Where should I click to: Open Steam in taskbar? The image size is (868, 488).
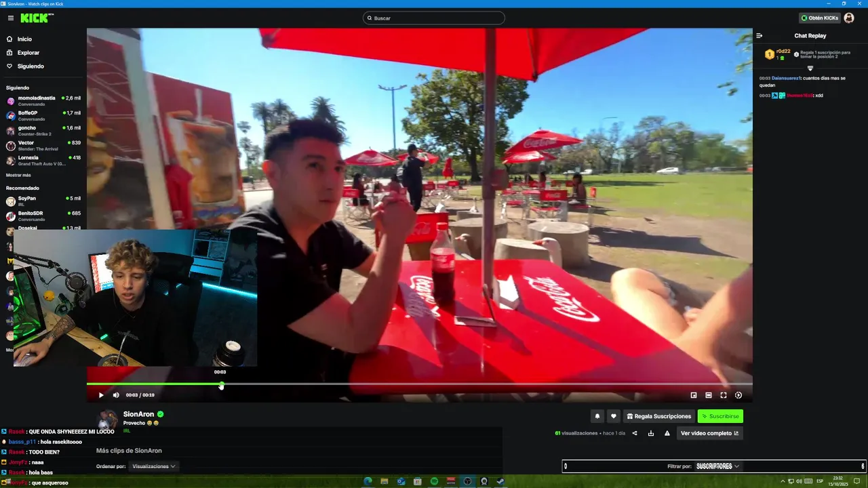[500, 481]
